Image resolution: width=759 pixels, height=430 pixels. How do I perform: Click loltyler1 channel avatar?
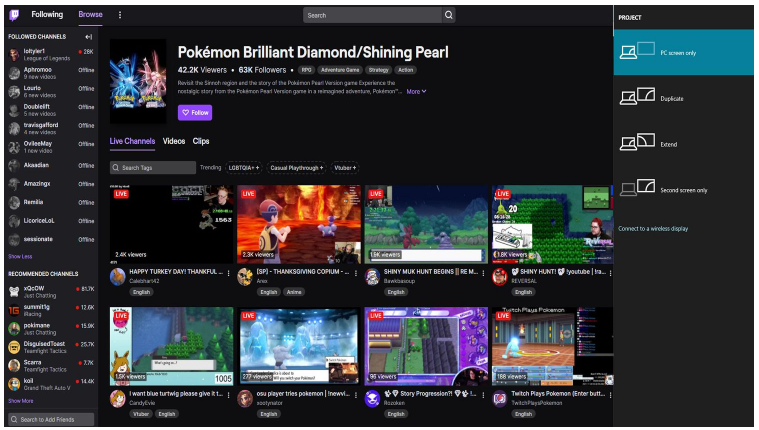[15, 55]
